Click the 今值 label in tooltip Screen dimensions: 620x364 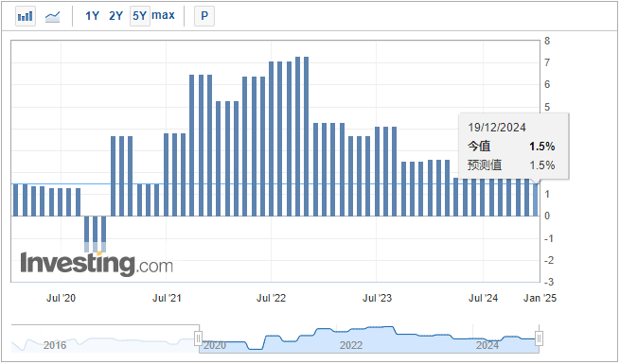479,147
